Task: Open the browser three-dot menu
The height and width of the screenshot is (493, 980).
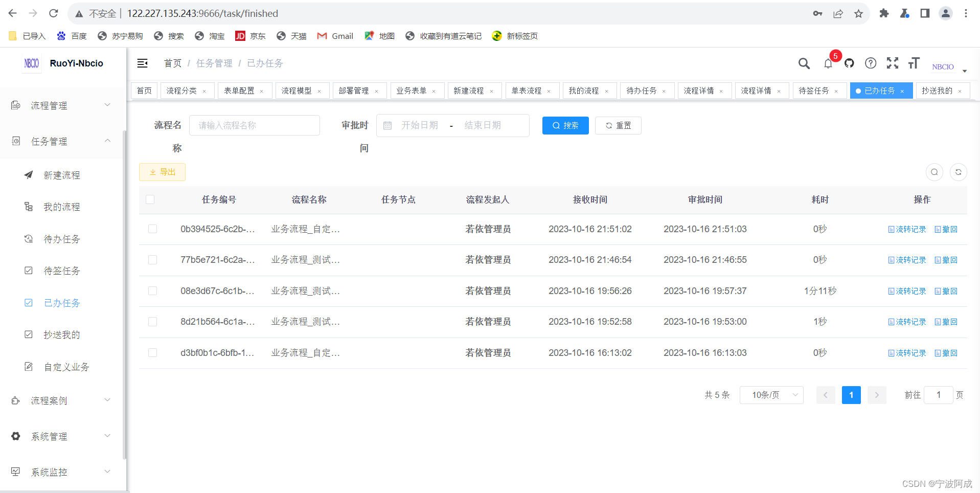Action: pos(966,13)
